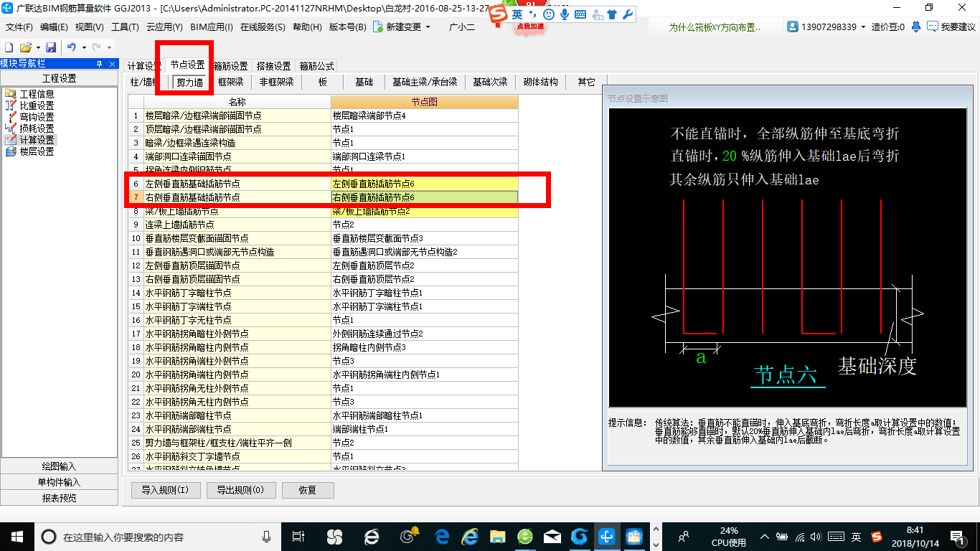The height and width of the screenshot is (551, 980).
Task: Click the Task View taskbar icon
Action: coord(298,536)
